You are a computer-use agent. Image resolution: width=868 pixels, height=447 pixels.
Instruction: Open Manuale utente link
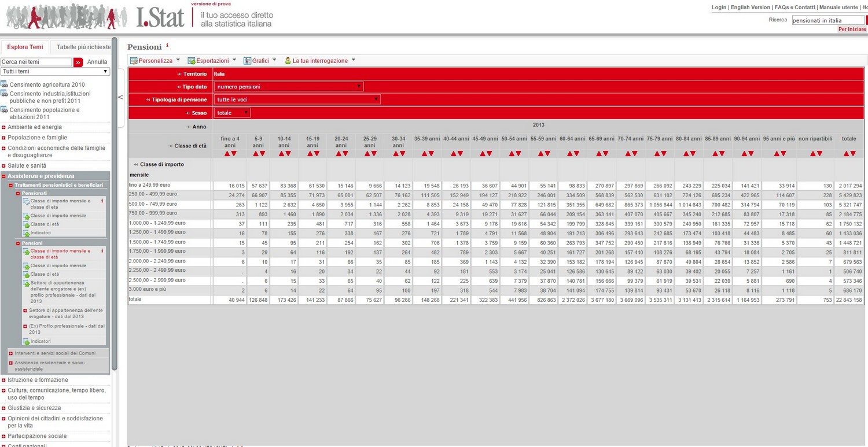coord(839,8)
